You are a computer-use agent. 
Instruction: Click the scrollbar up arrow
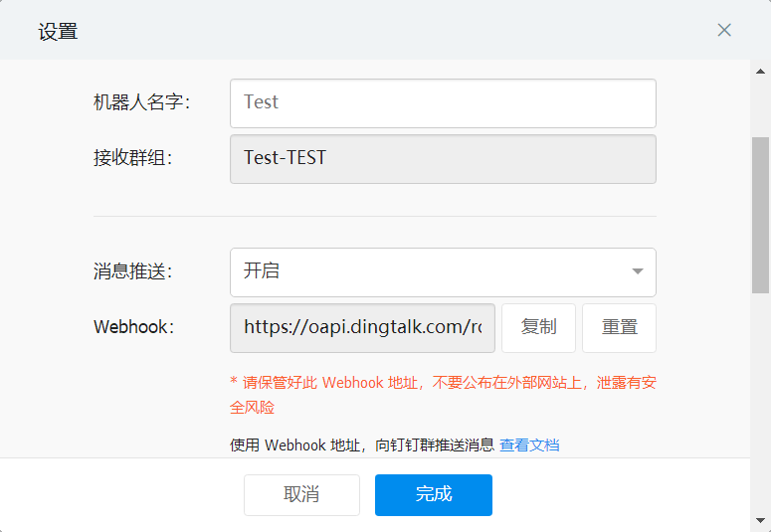[760, 70]
